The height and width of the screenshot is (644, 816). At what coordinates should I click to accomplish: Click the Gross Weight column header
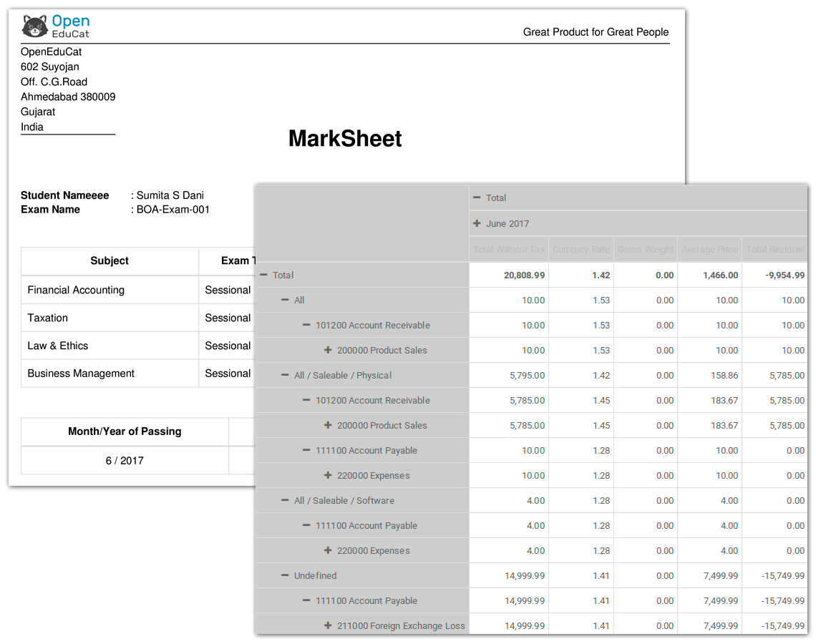click(x=645, y=249)
